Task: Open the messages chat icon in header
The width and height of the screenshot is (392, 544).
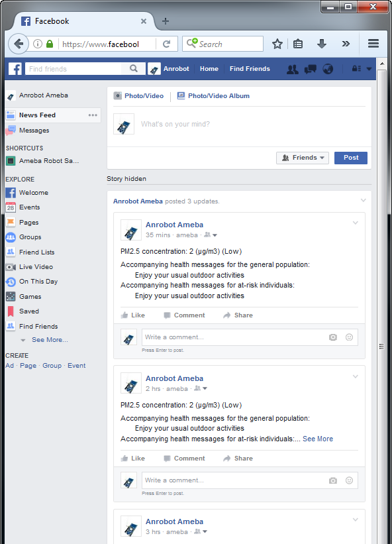Action: 310,69
